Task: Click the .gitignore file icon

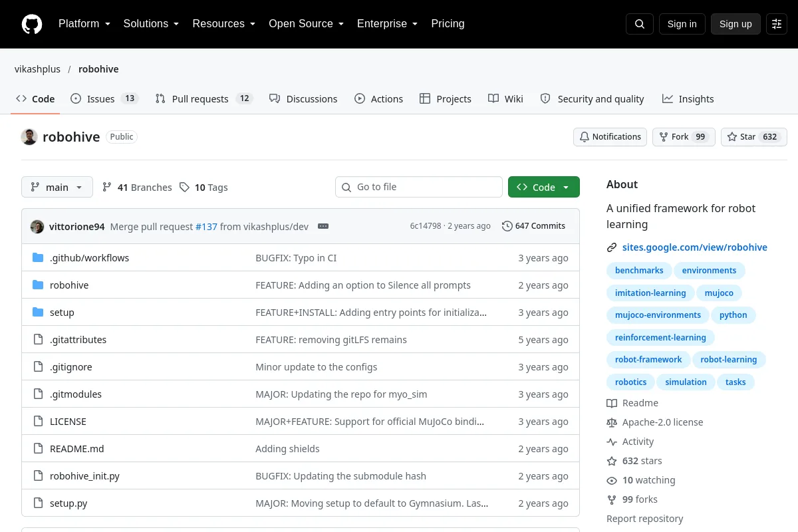Action: click(38, 366)
